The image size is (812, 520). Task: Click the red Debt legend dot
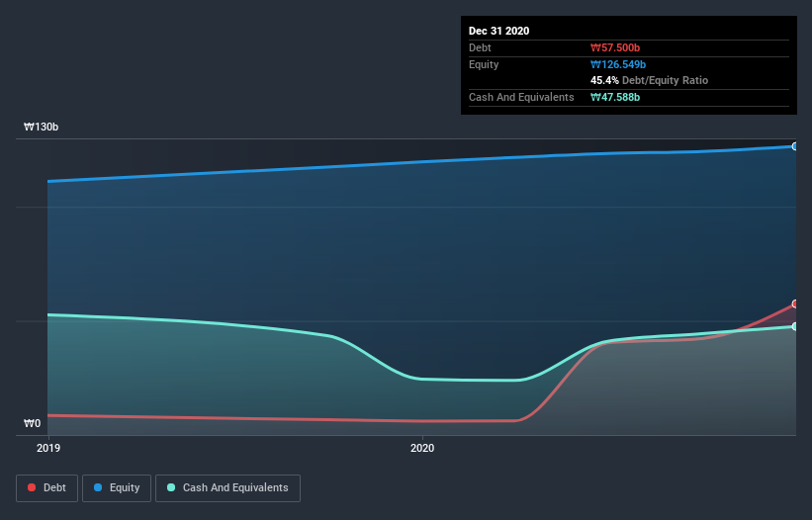pos(32,487)
